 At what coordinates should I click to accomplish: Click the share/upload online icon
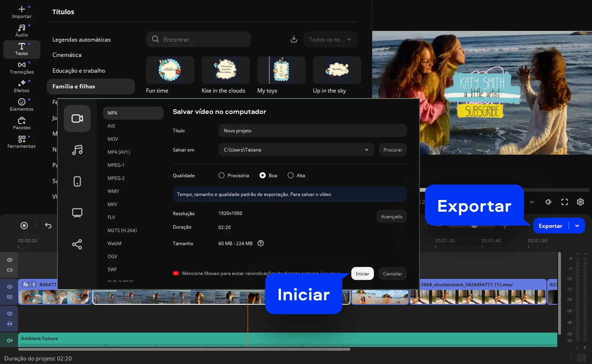point(77,244)
